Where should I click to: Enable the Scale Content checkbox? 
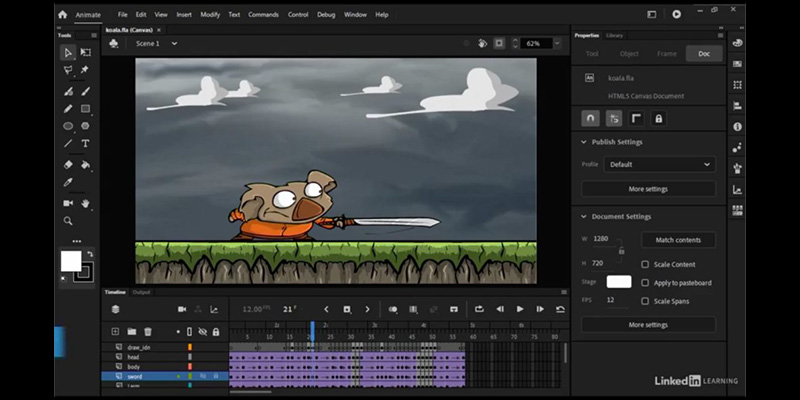click(x=645, y=264)
